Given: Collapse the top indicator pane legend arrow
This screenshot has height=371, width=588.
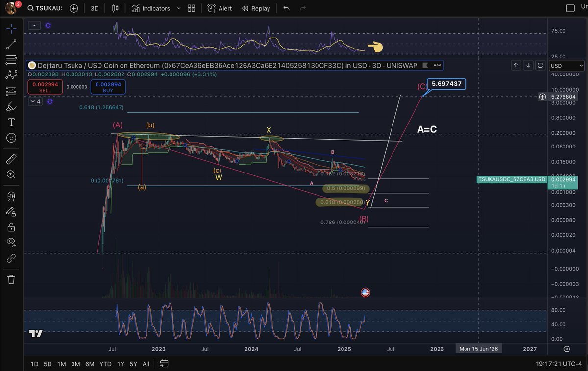Looking at the screenshot, I should [x=33, y=25].
